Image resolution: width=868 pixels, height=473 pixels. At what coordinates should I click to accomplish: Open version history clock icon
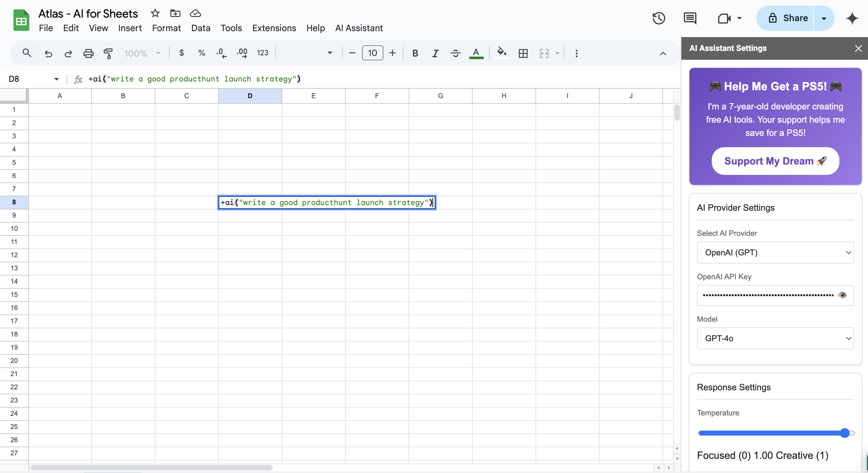click(x=658, y=18)
